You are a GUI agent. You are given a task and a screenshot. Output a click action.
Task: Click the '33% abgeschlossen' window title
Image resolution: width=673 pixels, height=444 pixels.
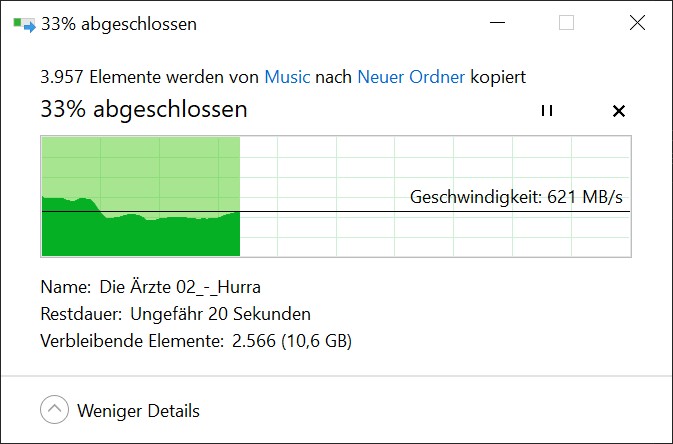119,24
